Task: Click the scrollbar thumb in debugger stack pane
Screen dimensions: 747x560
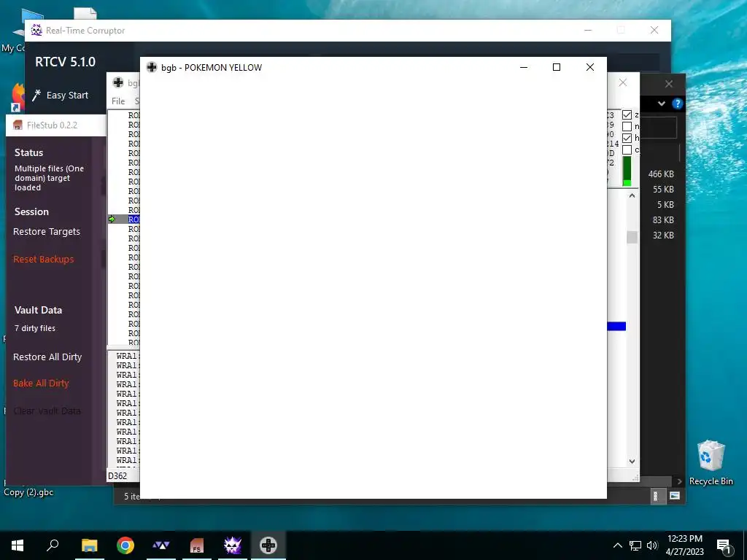Action: [632, 237]
